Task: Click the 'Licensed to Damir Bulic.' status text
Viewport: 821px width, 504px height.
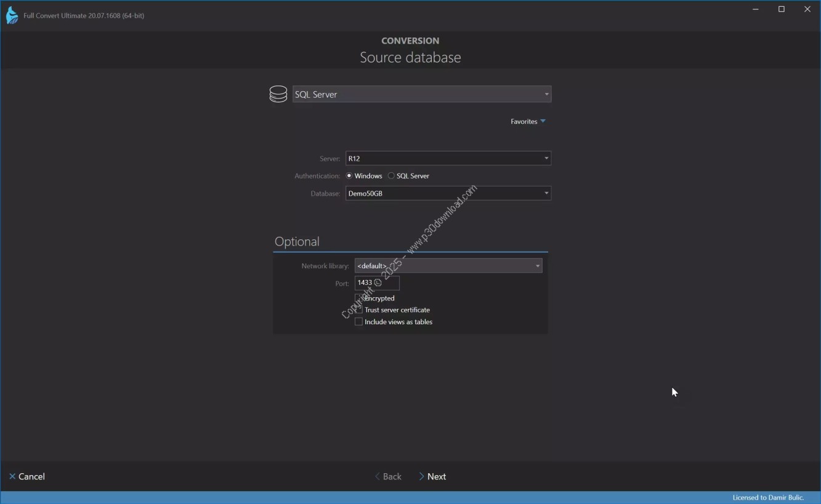Action: [x=768, y=497]
